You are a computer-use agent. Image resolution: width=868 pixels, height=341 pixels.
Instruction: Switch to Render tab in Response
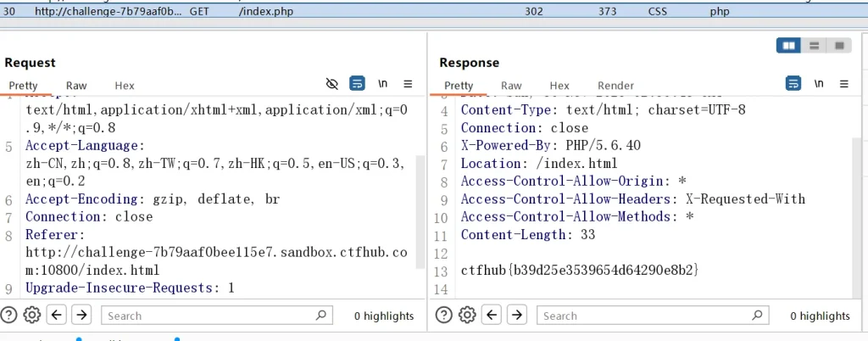pyautogui.click(x=615, y=86)
